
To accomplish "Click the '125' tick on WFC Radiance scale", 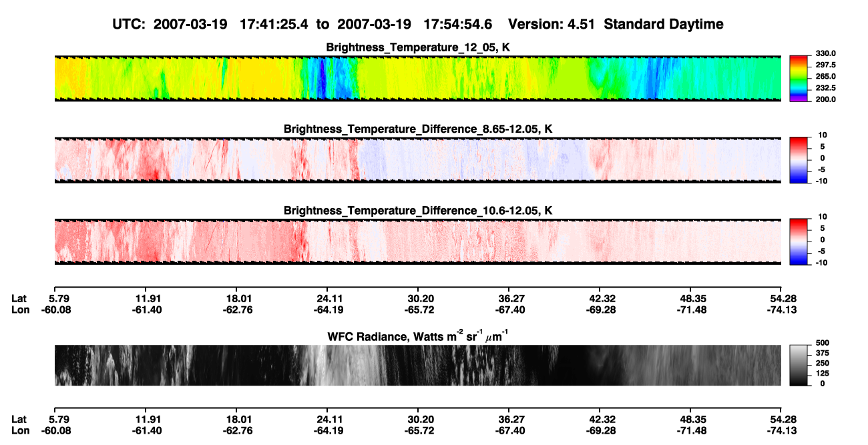I will pyautogui.click(x=823, y=373).
